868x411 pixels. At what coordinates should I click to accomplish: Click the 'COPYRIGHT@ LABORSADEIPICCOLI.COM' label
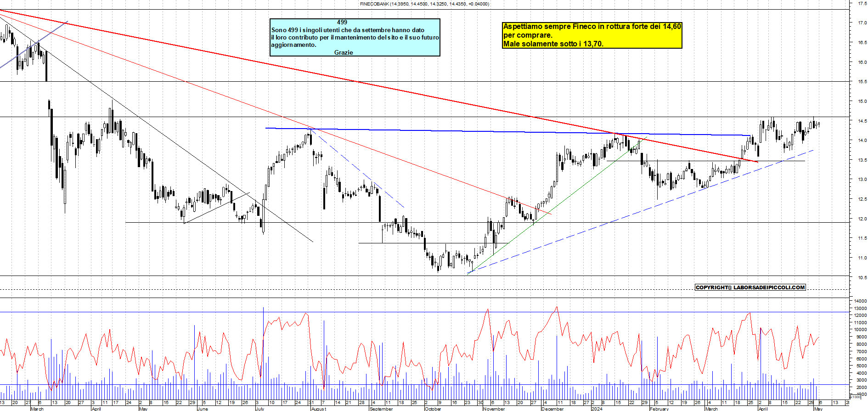click(x=750, y=287)
